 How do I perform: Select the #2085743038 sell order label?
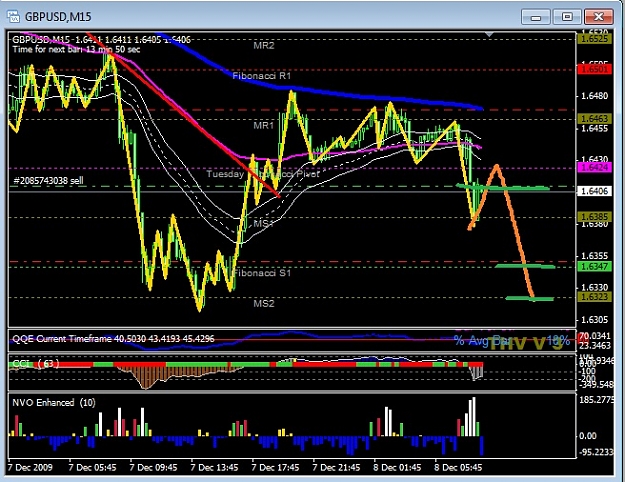(x=48, y=181)
